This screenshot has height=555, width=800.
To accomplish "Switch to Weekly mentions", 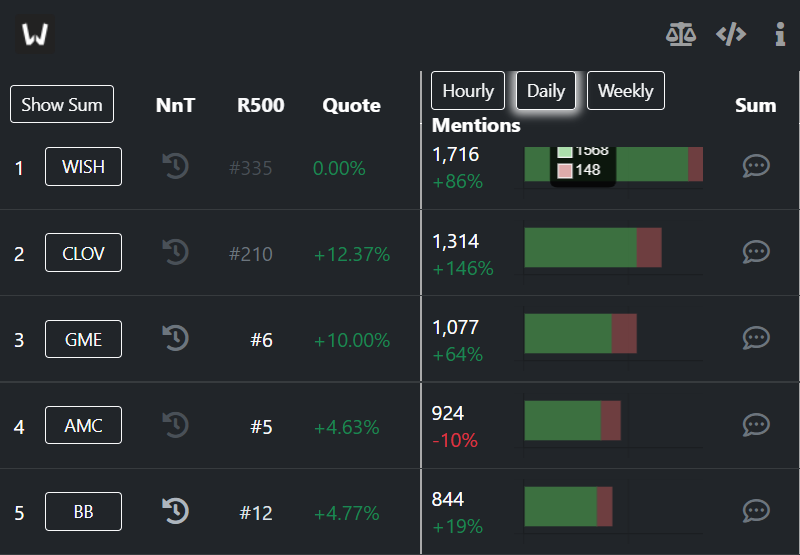I will pos(626,91).
